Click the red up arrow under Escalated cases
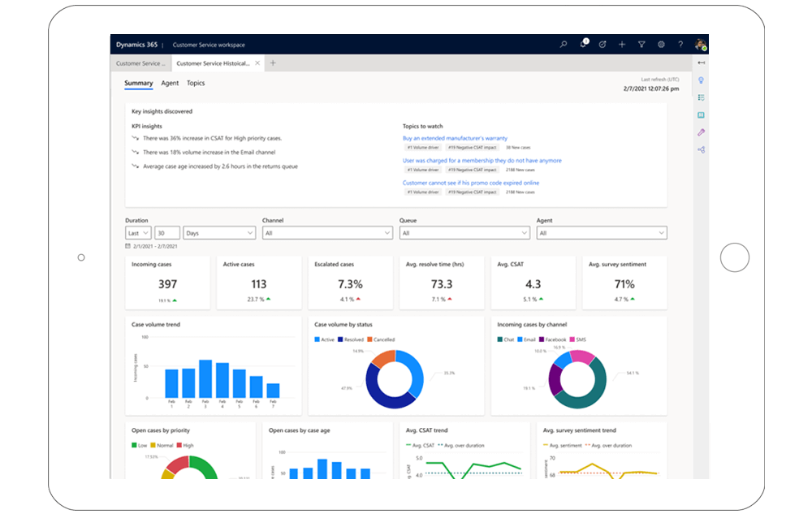Image resolution: width=812 pixels, height=514 pixels. [358, 299]
